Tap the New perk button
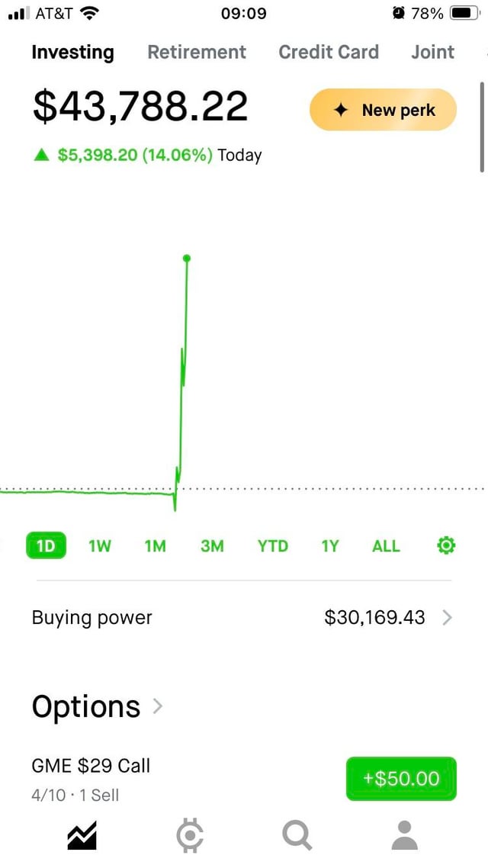Image resolution: width=488 pixels, height=868 pixels. click(383, 110)
